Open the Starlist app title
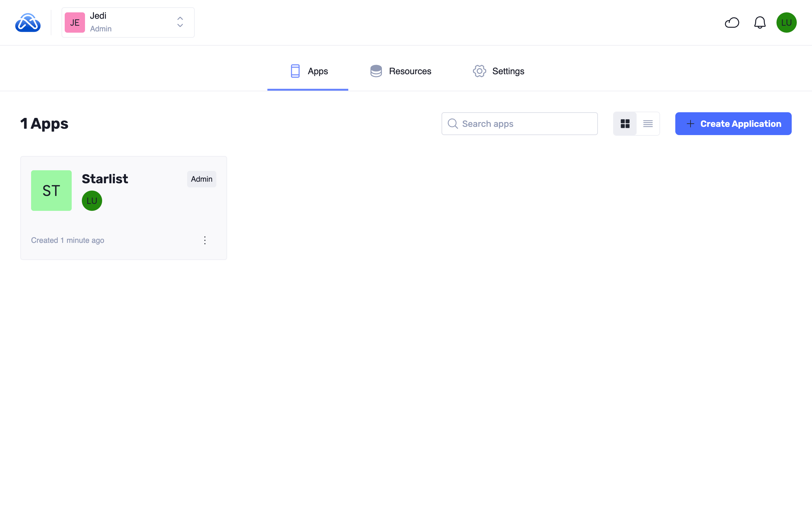Image resolution: width=812 pixels, height=520 pixels. [x=105, y=179]
